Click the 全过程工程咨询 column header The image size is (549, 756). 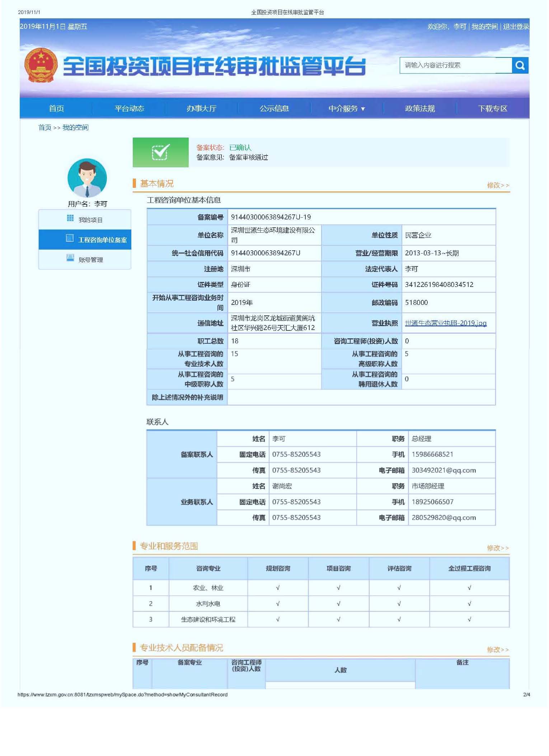(469, 569)
